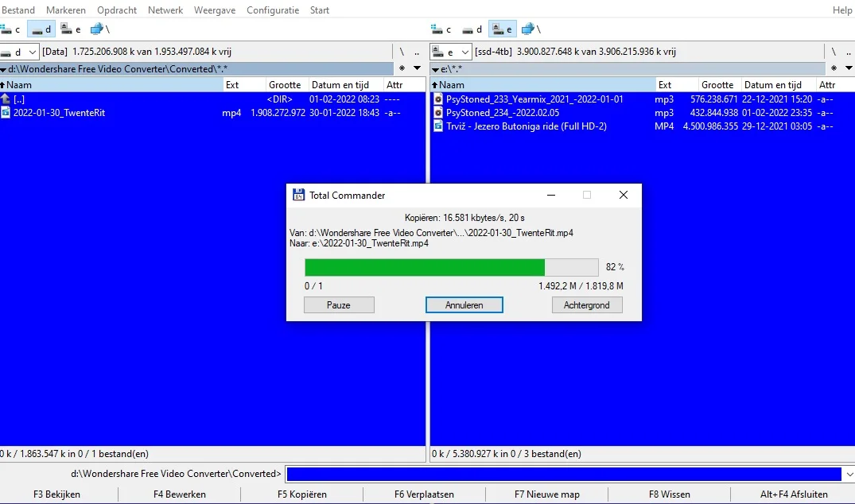Viewport: 855px width, 504px height.
Task: Click the command line input field
Action: coord(564,474)
